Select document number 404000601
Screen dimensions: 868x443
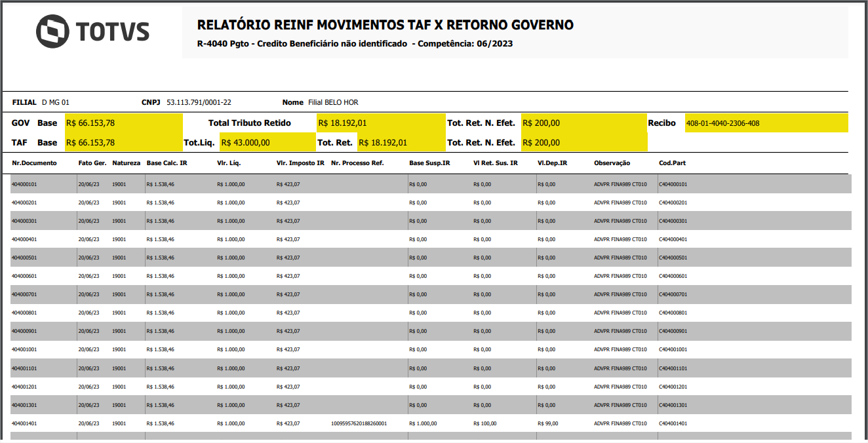tap(24, 277)
